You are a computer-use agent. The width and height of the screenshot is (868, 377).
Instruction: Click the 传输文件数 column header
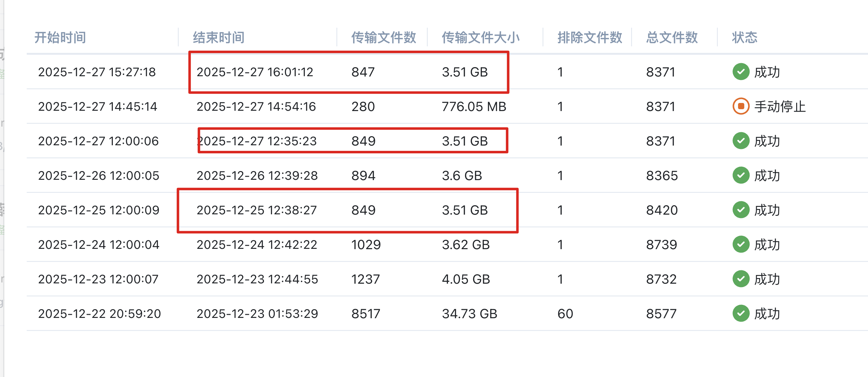[x=383, y=37]
